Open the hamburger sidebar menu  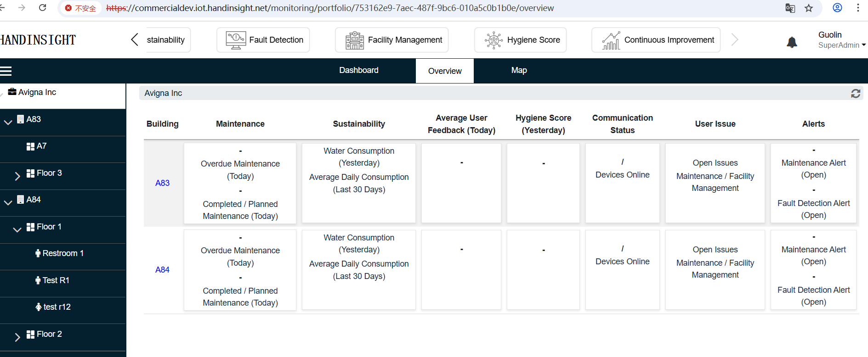click(x=6, y=71)
